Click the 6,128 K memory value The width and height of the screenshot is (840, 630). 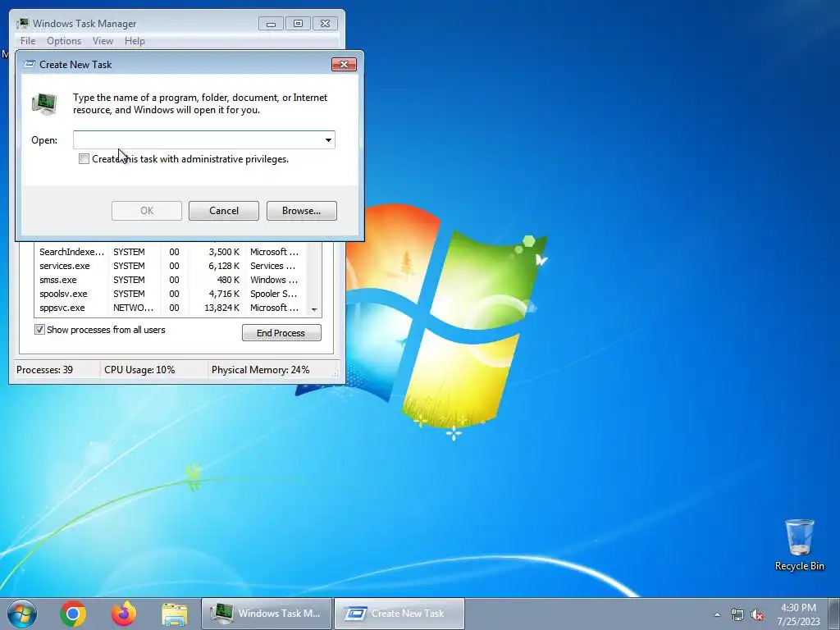click(224, 266)
